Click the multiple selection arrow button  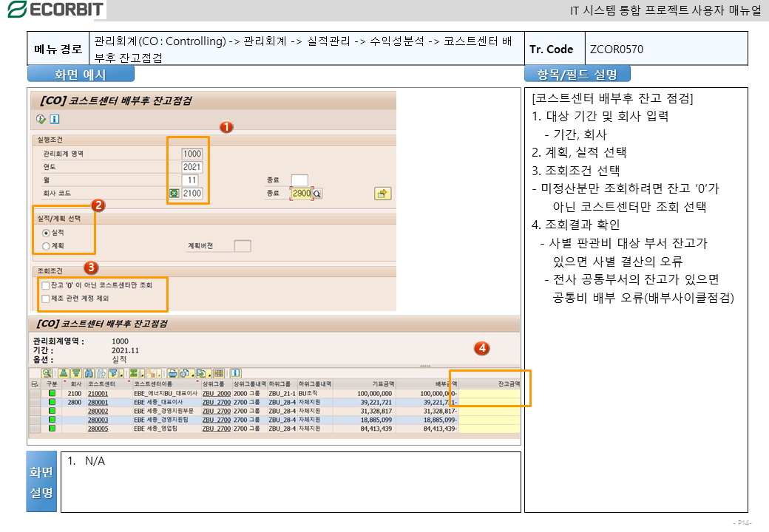click(x=382, y=194)
